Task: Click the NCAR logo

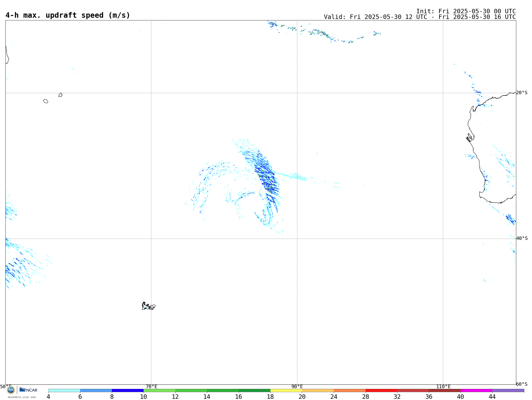Action: [x=28, y=390]
